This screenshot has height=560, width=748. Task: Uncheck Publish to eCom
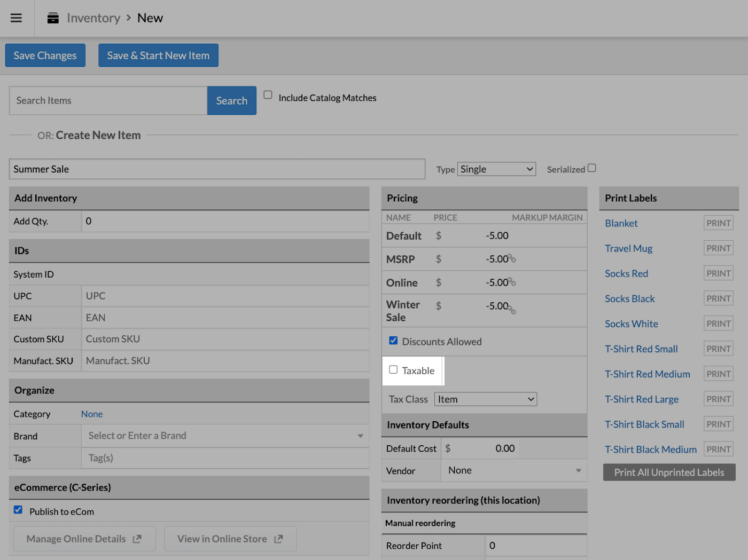click(x=18, y=510)
